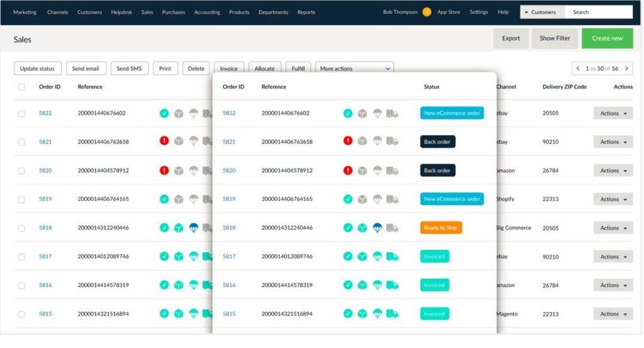Click the grey box icon for order 5820 in back table
644x348 pixels.
point(179,171)
